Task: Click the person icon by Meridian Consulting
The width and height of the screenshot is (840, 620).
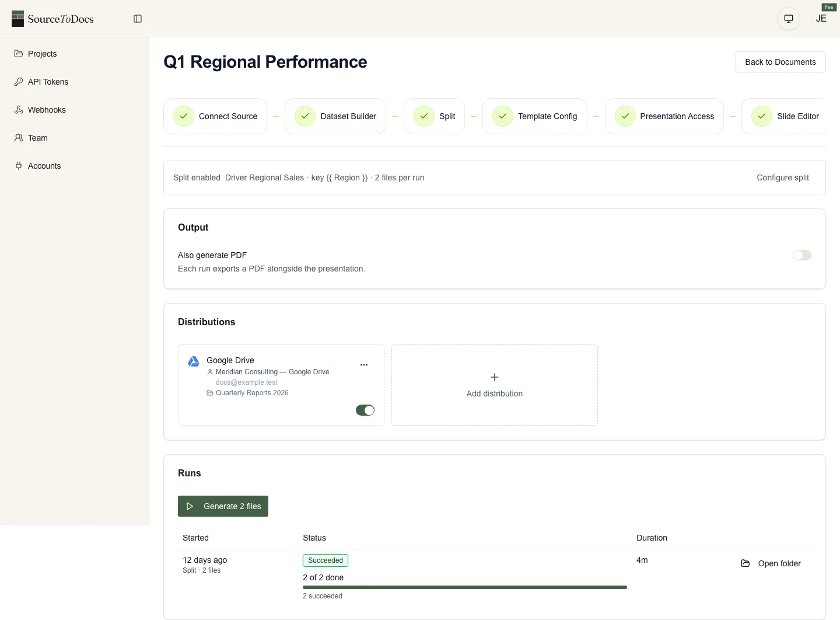Action: (x=210, y=372)
